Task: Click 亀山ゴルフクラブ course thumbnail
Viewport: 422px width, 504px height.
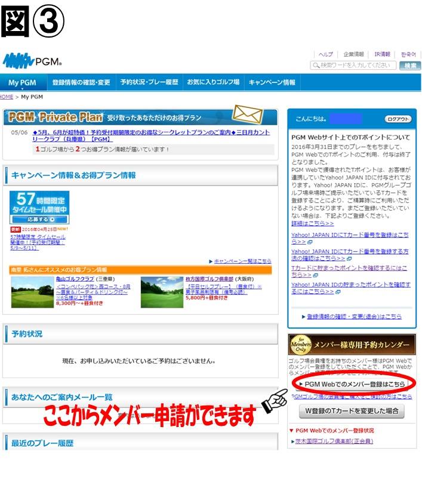Action: point(32,292)
